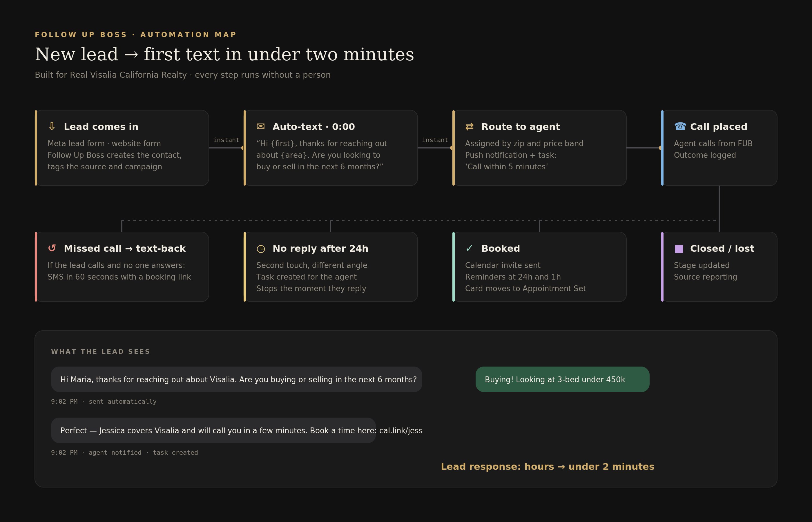The width and height of the screenshot is (812, 522).
Task: Click 'Task created for the agent' line
Action: pos(306,277)
